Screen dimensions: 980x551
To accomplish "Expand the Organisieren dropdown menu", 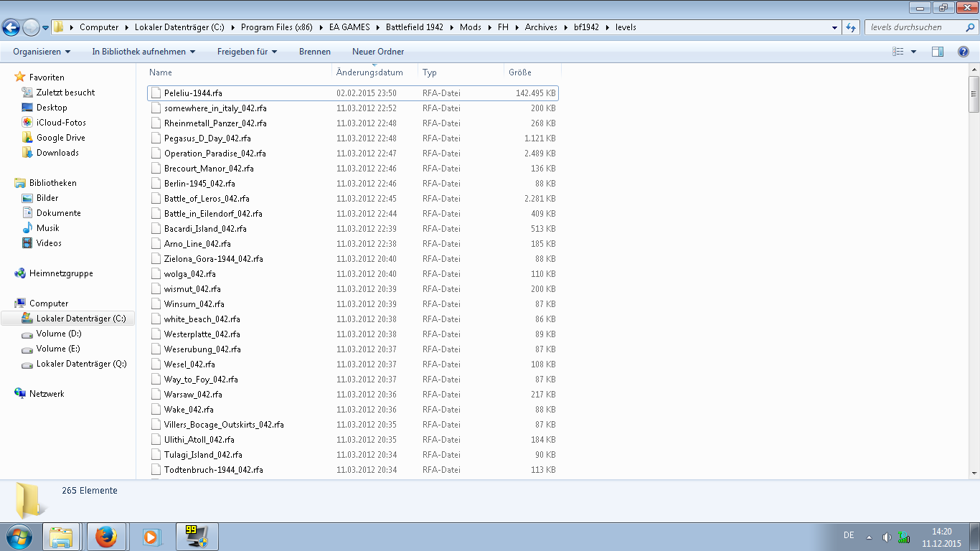I will pos(42,52).
